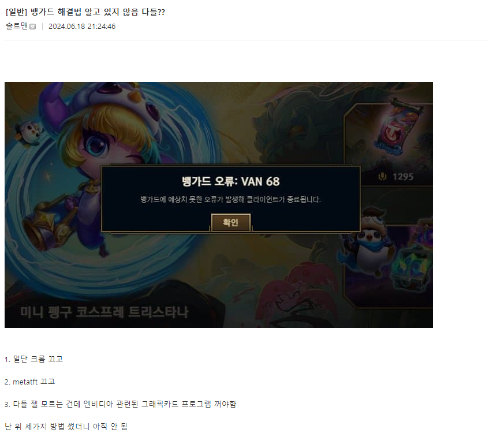This screenshot has height=448, width=489.
Task: Click the 1295 price label
Action: pos(403,177)
